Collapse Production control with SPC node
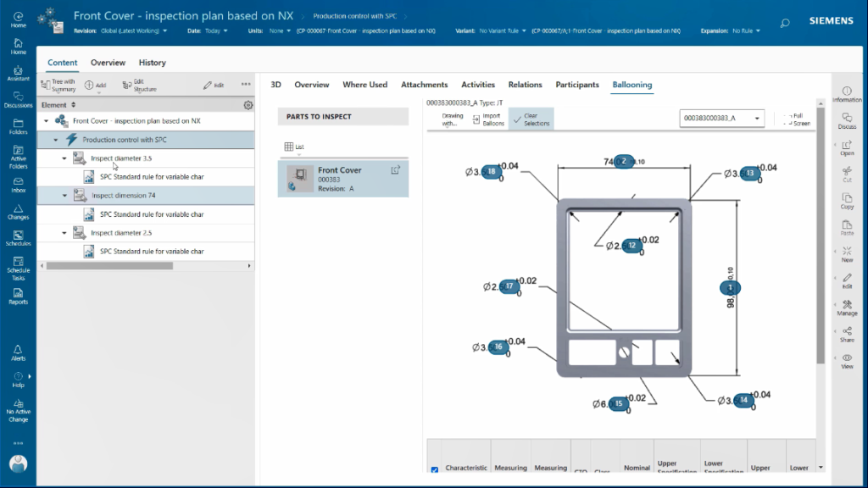The height and width of the screenshot is (488, 868). click(x=55, y=140)
